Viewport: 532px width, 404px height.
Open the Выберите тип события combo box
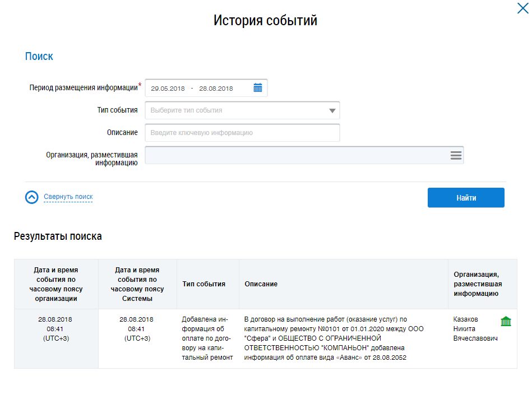[235, 110]
